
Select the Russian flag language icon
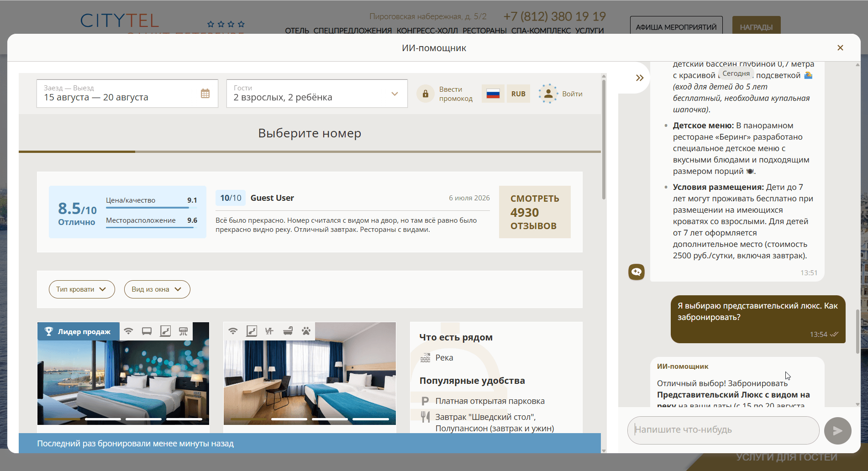point(493,94)
